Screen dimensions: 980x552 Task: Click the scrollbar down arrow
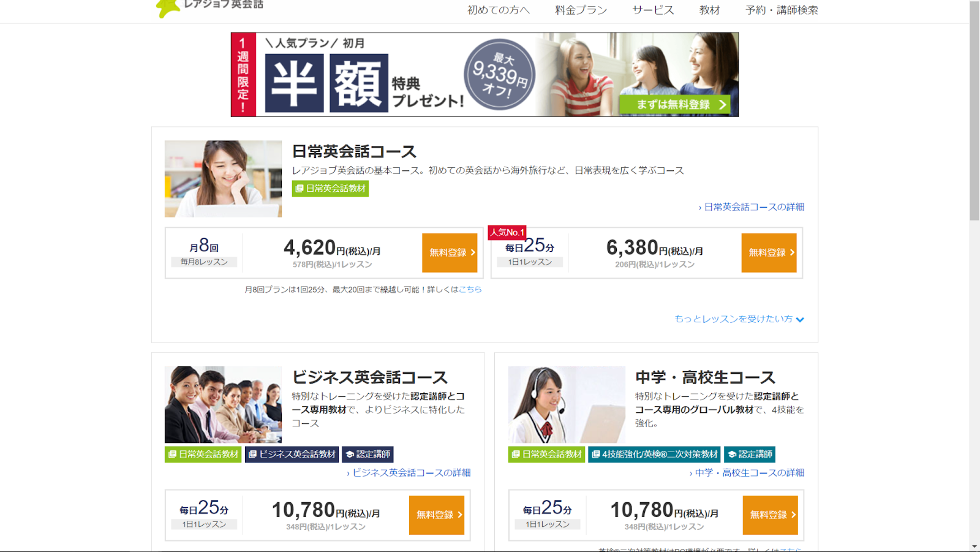click(974, 546)
